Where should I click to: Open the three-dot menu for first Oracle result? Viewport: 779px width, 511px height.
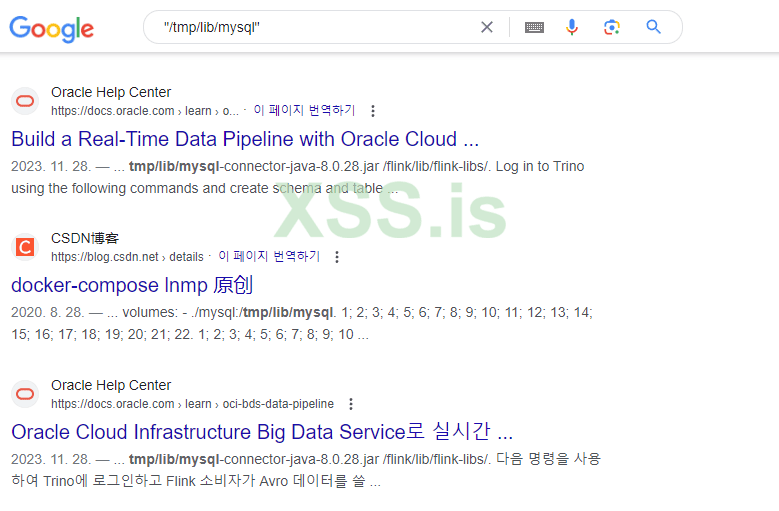[373, 111]
